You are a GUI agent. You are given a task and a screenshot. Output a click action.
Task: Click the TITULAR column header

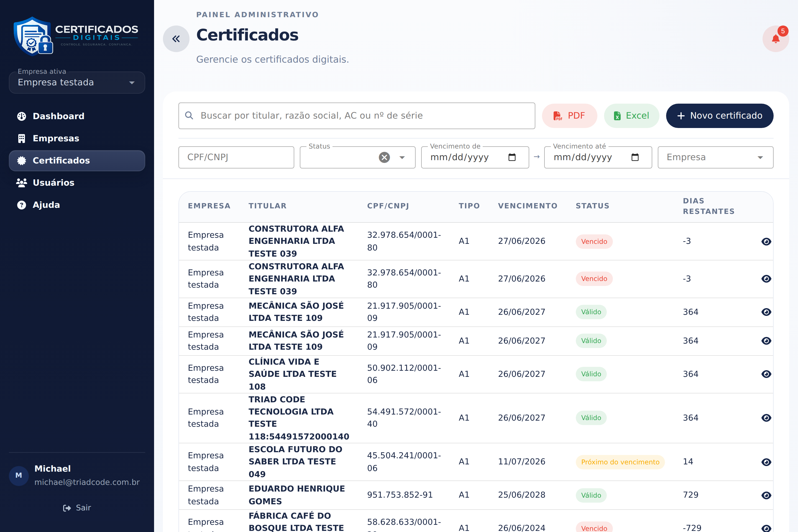pos(267,206)
